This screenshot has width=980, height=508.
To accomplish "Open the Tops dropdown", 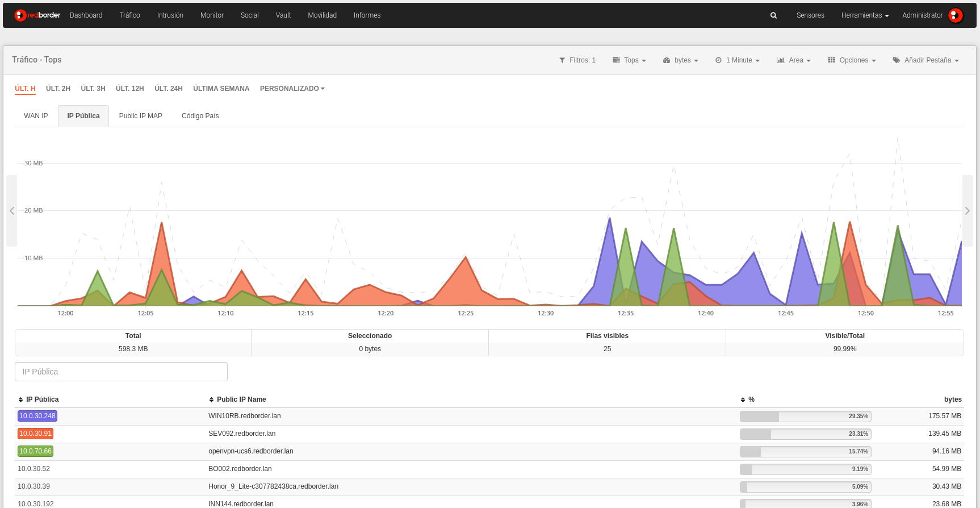I will pos(629,60).
